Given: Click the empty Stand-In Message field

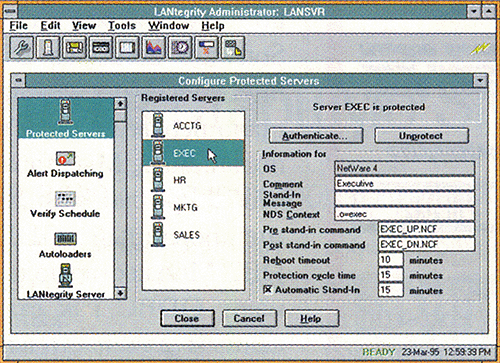Looking at the screenshot, I should point(404,199).
